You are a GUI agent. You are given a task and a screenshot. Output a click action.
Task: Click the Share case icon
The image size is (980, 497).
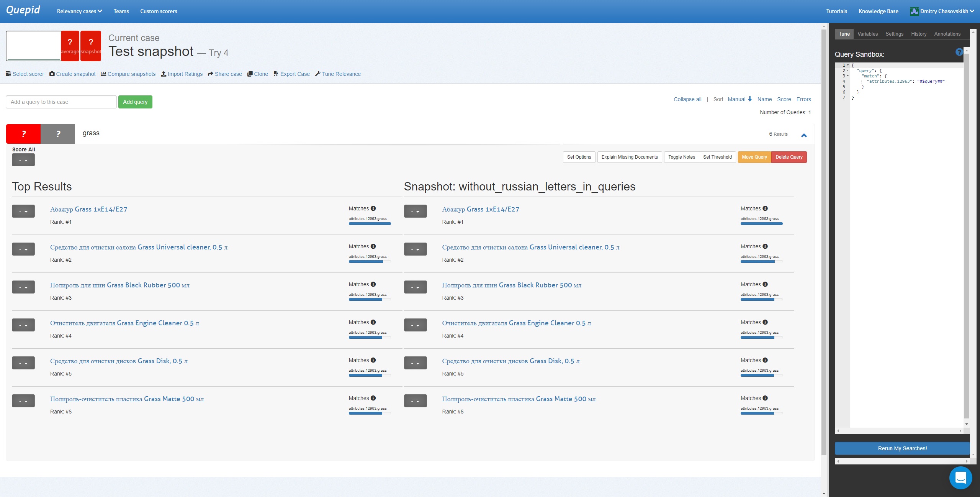click(210, 74)
